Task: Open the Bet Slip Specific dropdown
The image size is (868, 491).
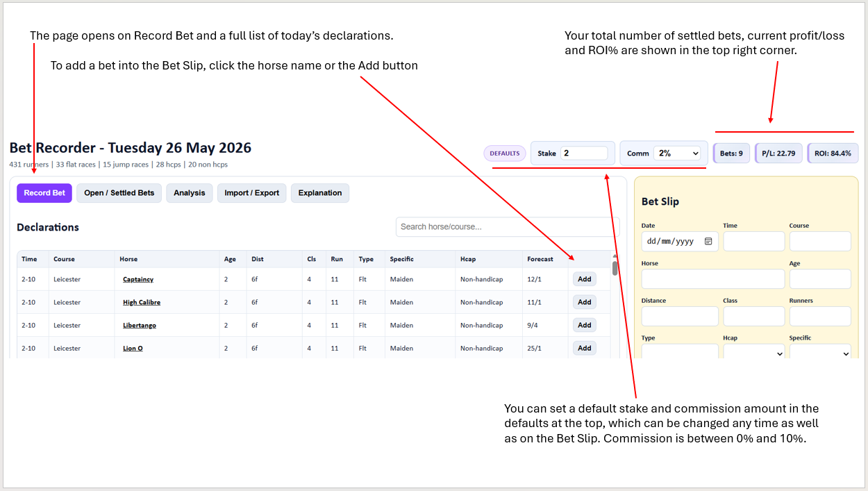Action: tap(820, 352)
